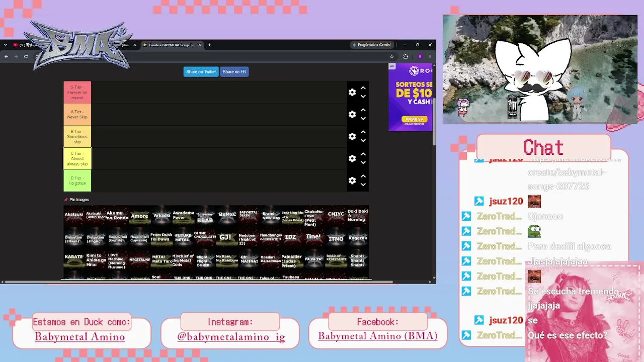
Task: Select the B Tier Sometimes skip label
Action: pos(77,136)
